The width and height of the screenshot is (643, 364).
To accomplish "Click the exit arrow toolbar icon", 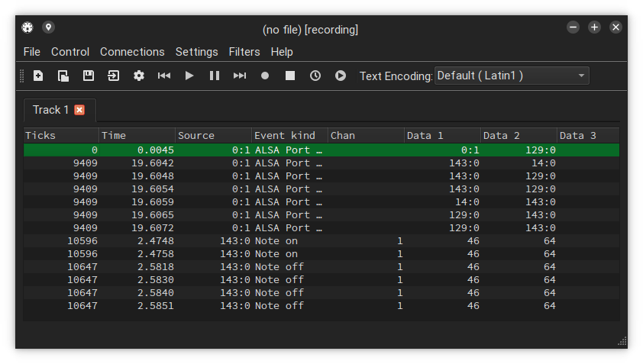I will (x=114, y=76).
